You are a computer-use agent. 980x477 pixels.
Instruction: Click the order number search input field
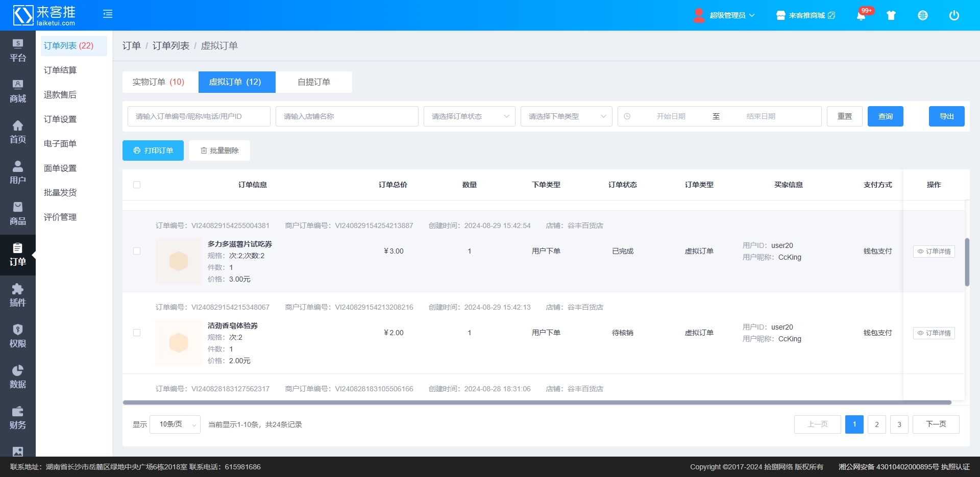click(199, 116)
